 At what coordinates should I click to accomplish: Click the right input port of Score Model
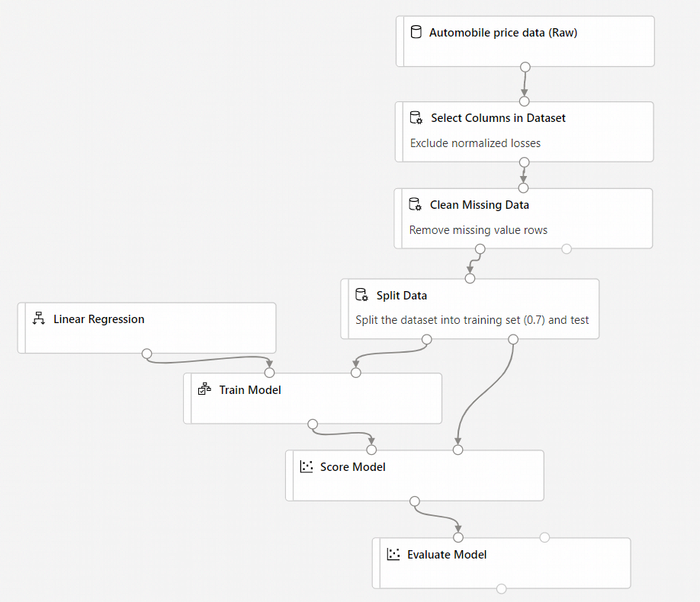click(458, 450)
